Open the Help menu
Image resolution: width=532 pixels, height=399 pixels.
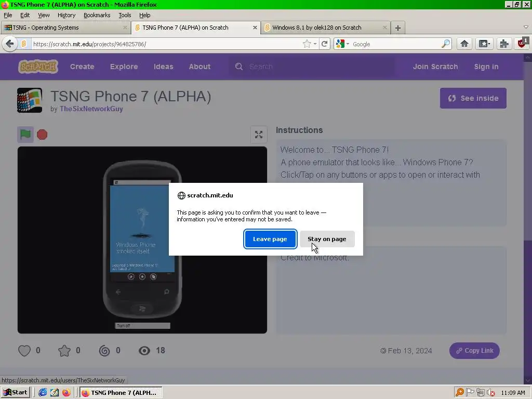point(144,15)
